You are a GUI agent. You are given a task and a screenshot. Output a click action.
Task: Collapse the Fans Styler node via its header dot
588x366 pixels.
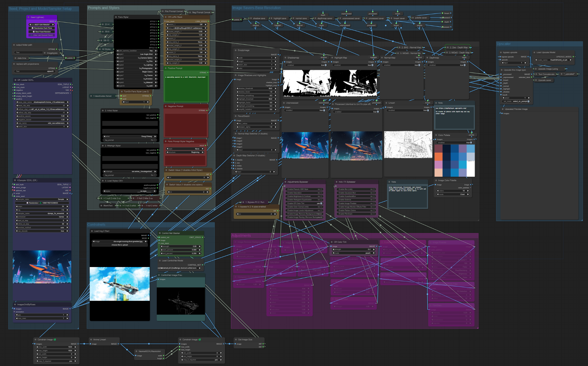tap(115, 17)
